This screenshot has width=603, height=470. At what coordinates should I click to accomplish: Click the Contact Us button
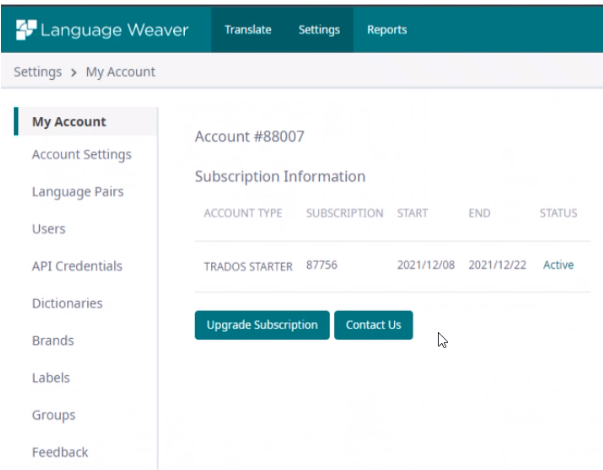[373, 325]
